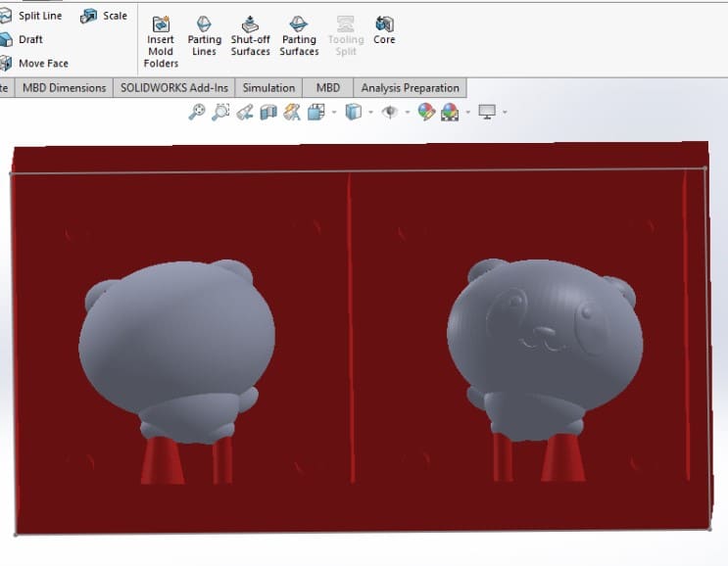Switch to the Simulation tab
The image size is (728, 566).
[x=268, y=88]
